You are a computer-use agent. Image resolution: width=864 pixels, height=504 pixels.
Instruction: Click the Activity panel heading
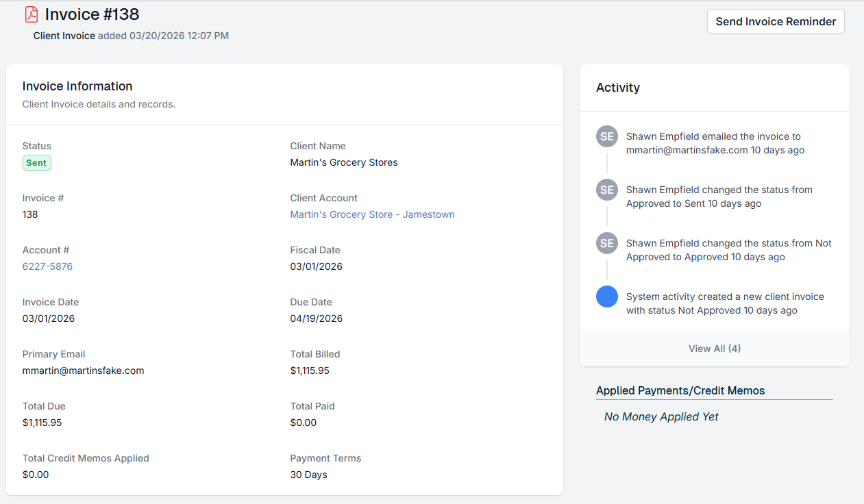618,88
